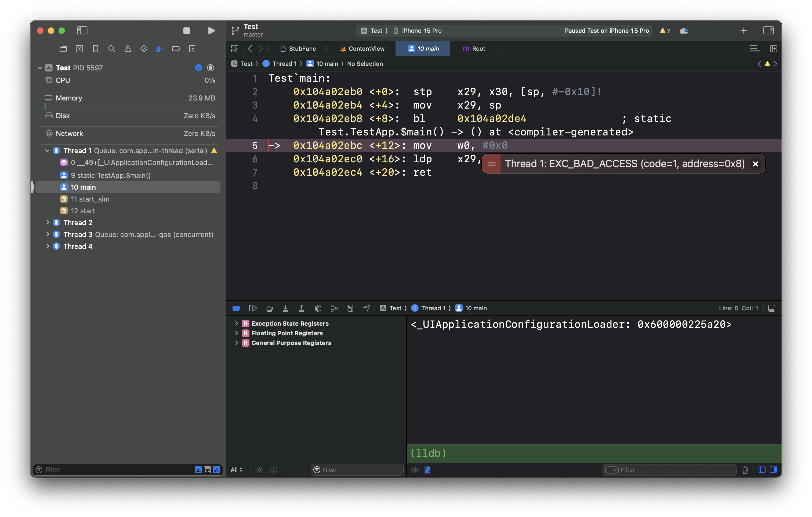Expand Thread 4
The image size is (812, 517).
[48, 246]
